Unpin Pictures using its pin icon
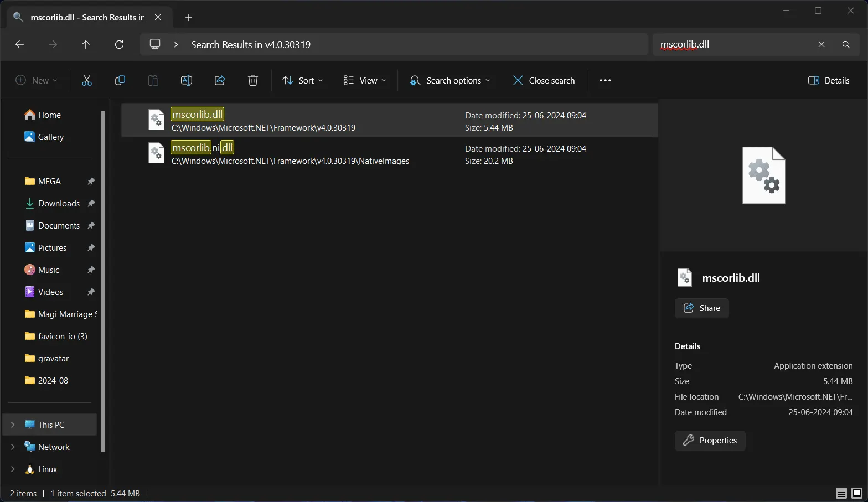The height and width of the screenshot is (502, 868). [91, 247]
